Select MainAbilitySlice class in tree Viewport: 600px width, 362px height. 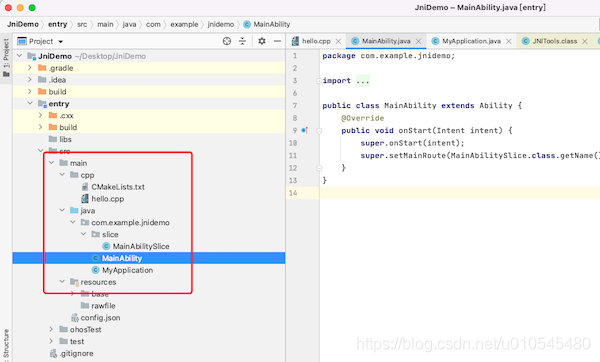(x=141, y=246)
